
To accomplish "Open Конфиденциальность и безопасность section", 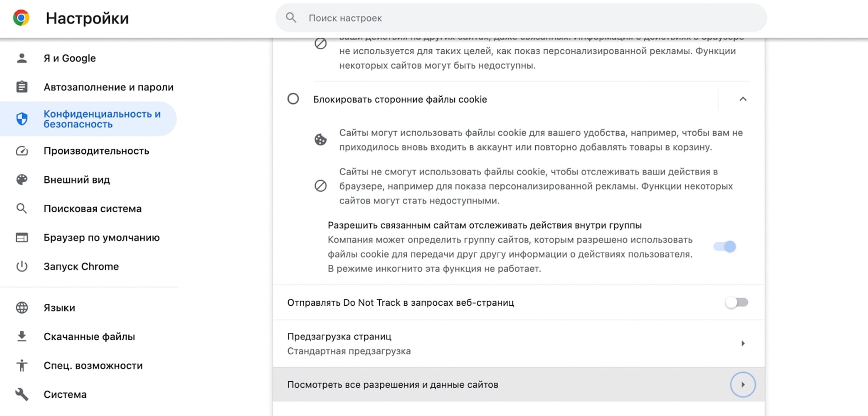I will (x=102, y=119).
